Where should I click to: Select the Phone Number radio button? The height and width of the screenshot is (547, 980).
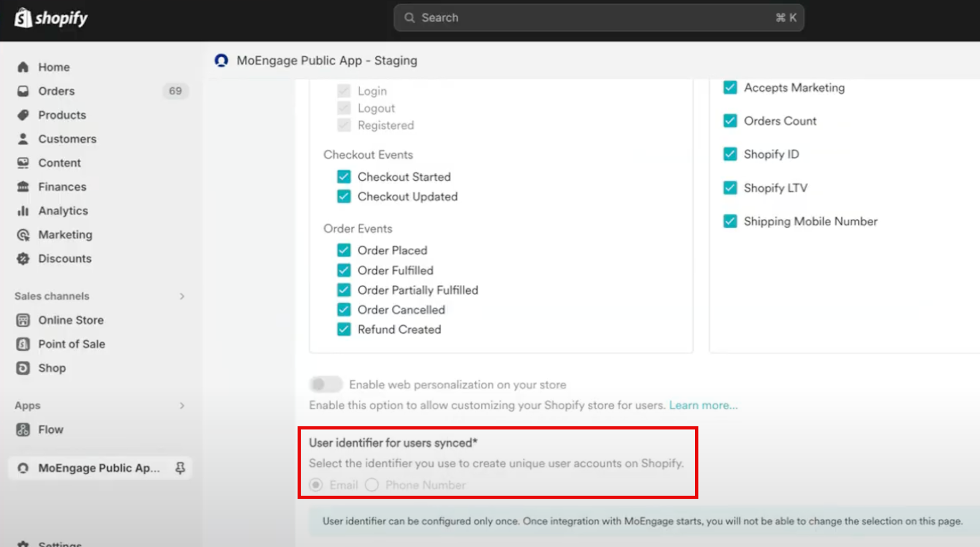(x=372, y=485)
